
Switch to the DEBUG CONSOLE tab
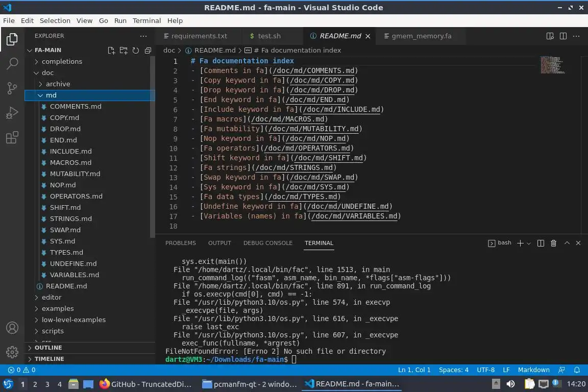click(268, 243)
